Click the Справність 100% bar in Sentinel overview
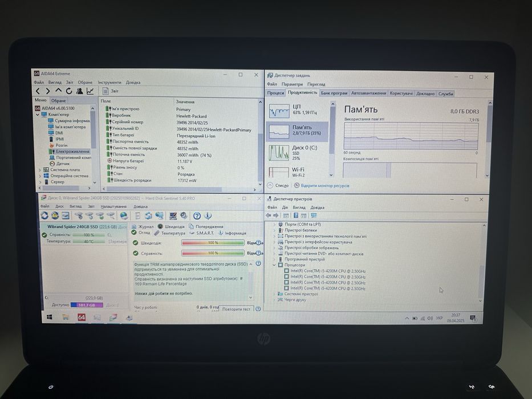Screen dimensions: 532x399 (x=213, y=253)
